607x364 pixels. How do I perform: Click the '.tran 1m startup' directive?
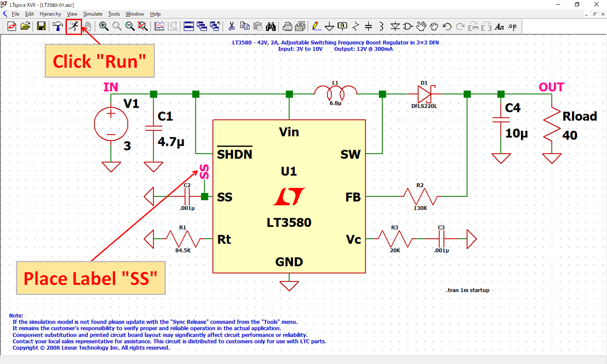pos(468,290)
